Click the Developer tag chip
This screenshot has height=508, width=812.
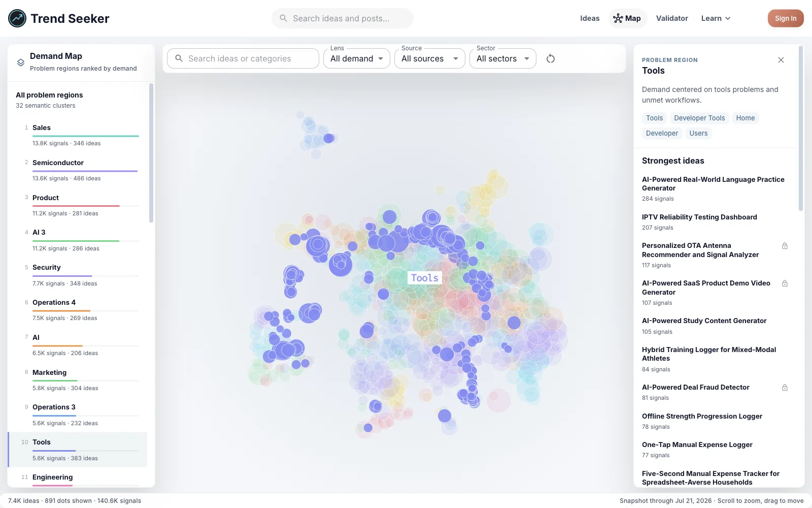(662, 133)
